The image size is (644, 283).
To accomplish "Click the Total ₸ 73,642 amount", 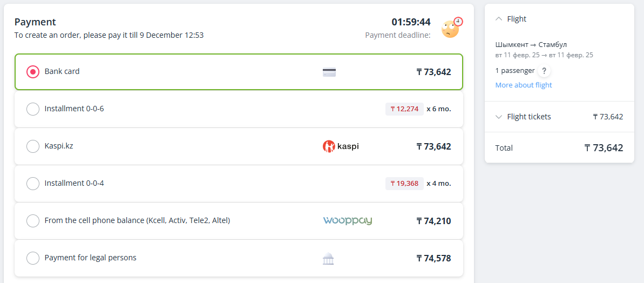I will pyautogui.click(x=604, y=148).
